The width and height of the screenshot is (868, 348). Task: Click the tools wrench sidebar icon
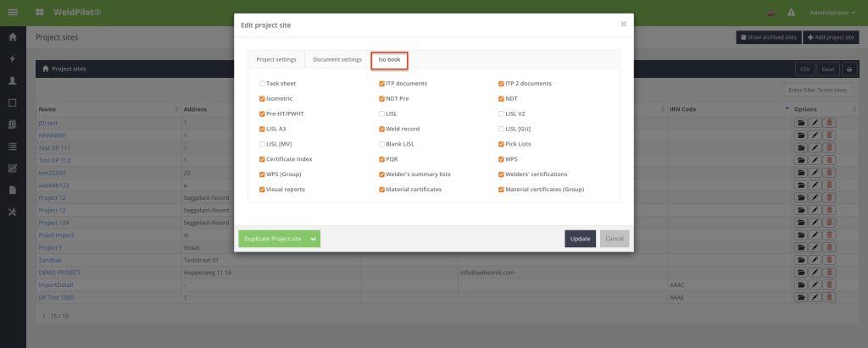[x=13, y=211]
